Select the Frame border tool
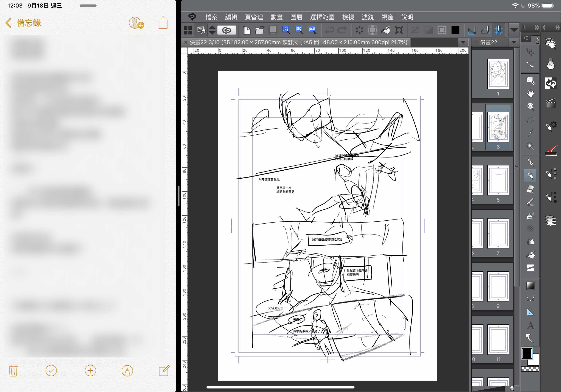The width and height of the screenshot is (561, 392). (530, 268)
